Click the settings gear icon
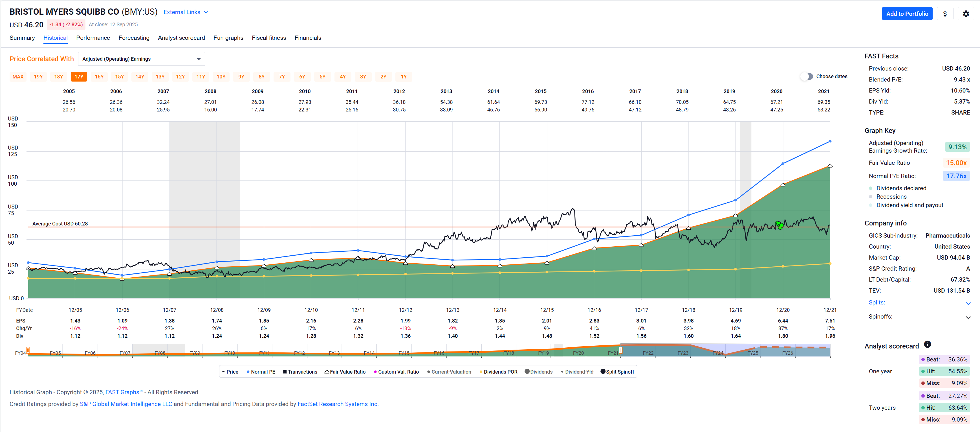 [966, 14]
